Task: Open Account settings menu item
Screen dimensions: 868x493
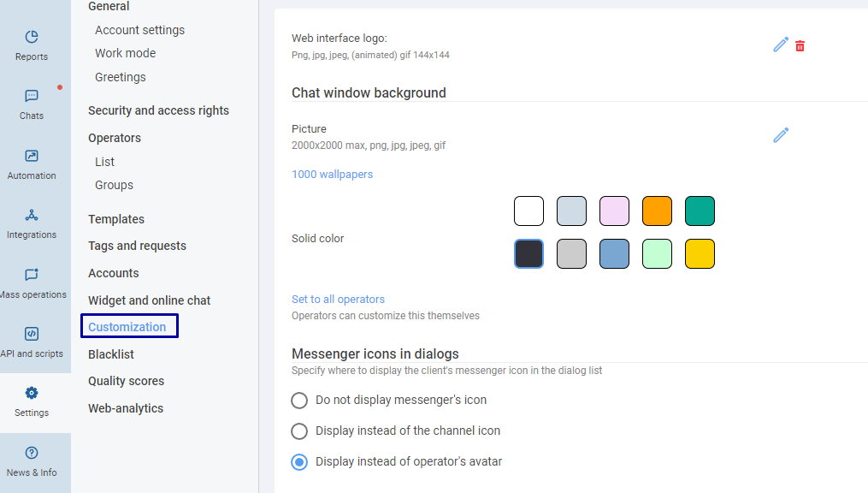Action: pyautogui.click(x=139, y=30)
